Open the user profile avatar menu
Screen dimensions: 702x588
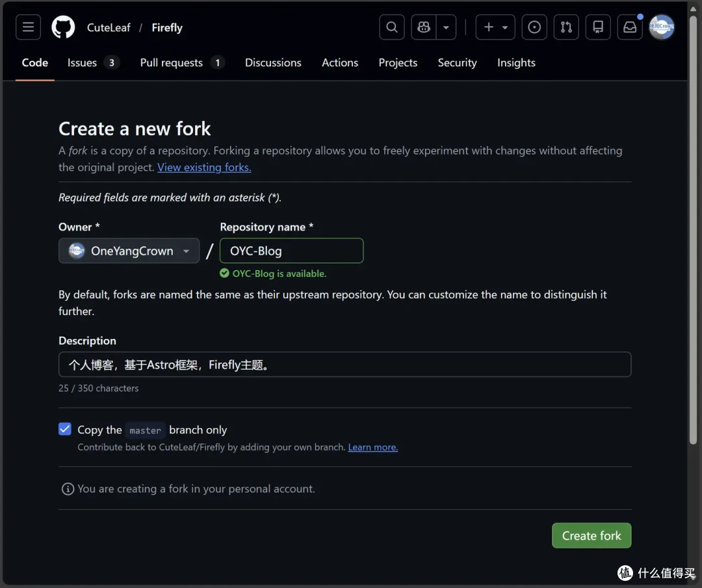[x=662, y=27]
